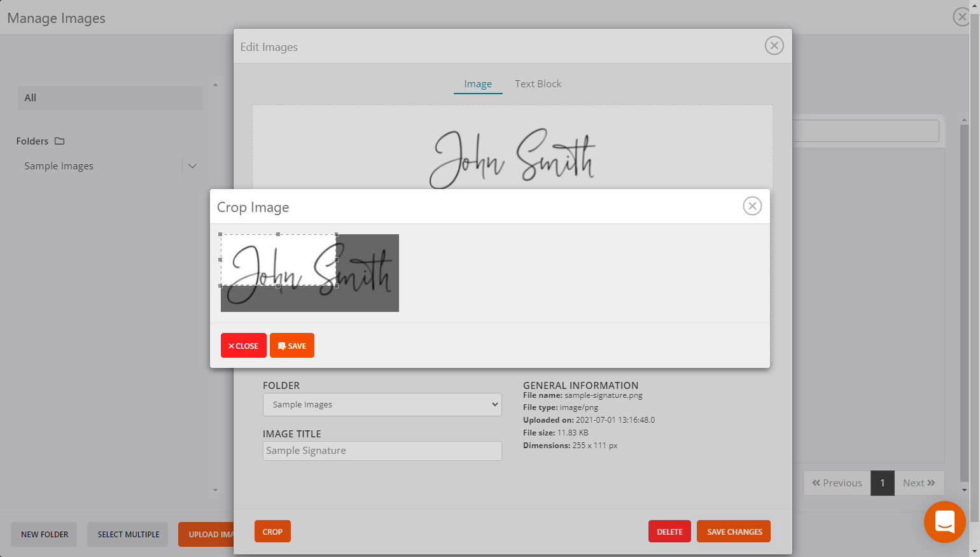Click the X icon on Edit Images dialog
This screenshot has width=980, height=557.
click(x=774, y=45)
